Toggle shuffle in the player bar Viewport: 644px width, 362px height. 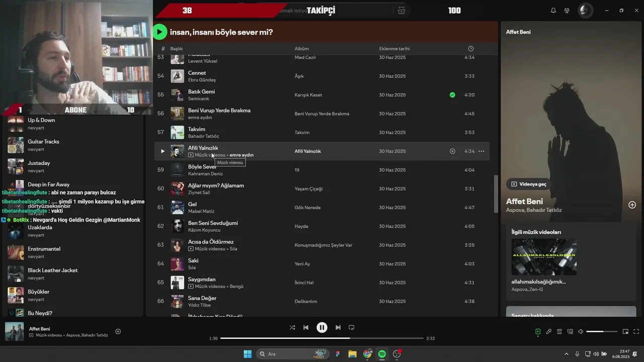[292, 327]
